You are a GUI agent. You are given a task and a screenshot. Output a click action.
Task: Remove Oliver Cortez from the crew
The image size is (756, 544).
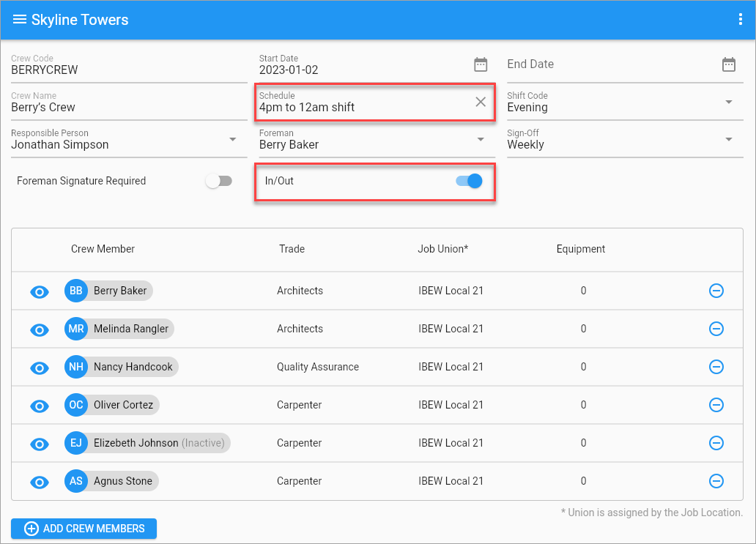point(716,405)
